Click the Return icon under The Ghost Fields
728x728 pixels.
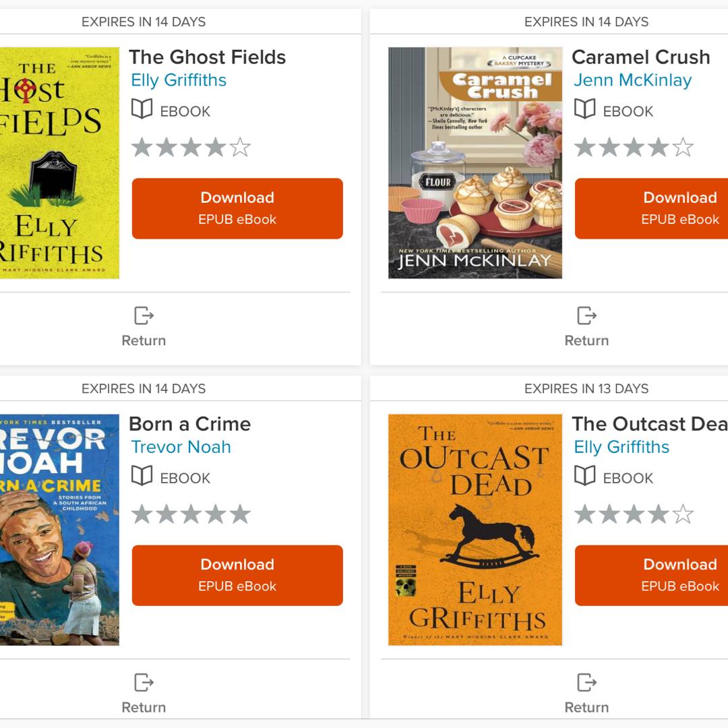click(x=144, y=315)
